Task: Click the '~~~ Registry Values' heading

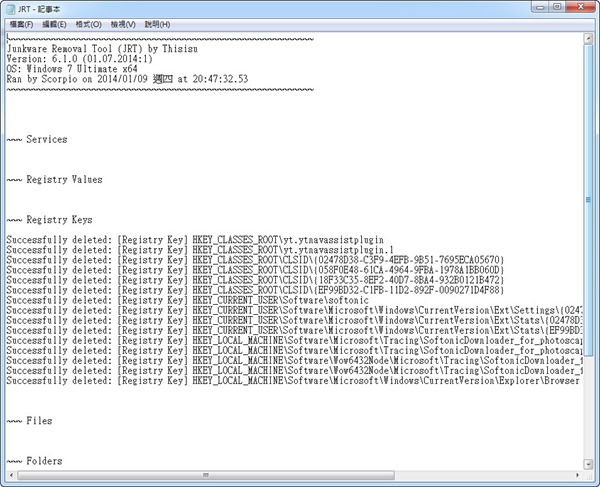Action: [54, 179]
